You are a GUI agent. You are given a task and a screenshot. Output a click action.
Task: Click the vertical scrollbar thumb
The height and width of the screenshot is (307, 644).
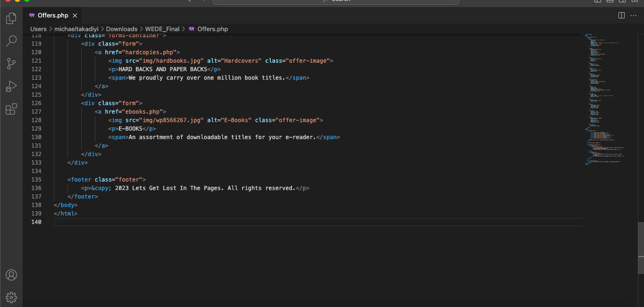coord(641,248)
